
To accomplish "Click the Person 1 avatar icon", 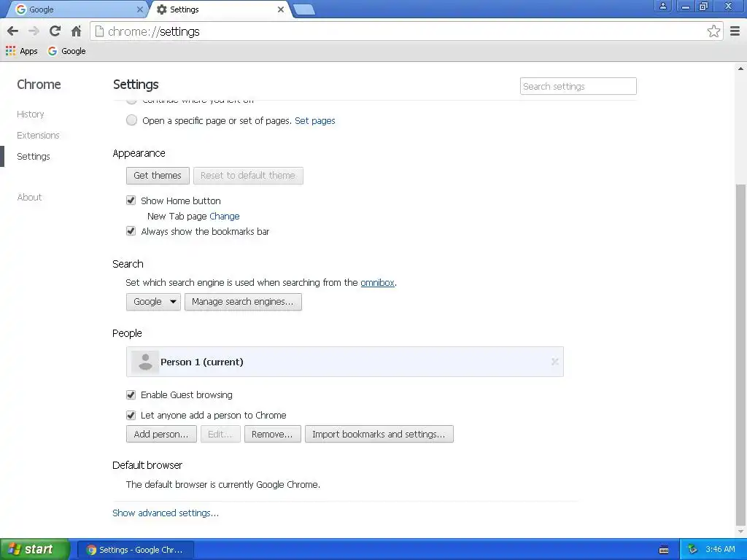I will pyautogui.click(x=145, y=362).
